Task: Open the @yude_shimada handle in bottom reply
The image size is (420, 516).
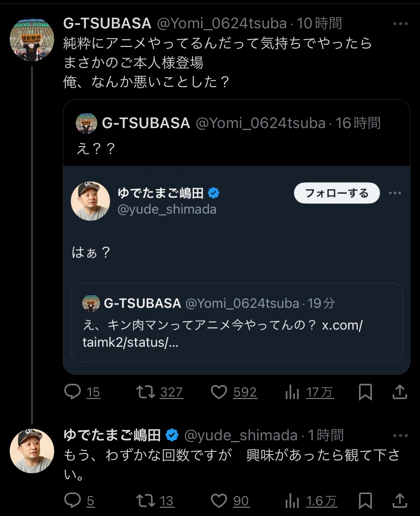Action: (241, 435)
